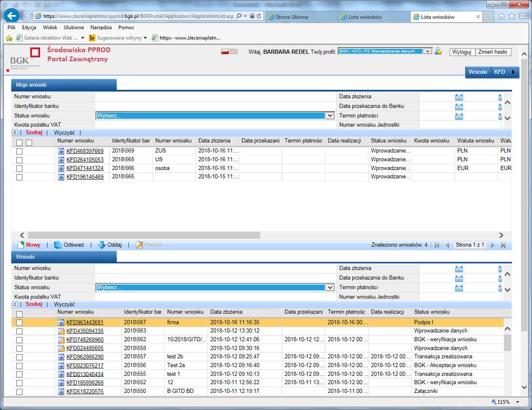Open calendar for Data przekazania do Banku in Wnioski section

(x=459, y=279)
